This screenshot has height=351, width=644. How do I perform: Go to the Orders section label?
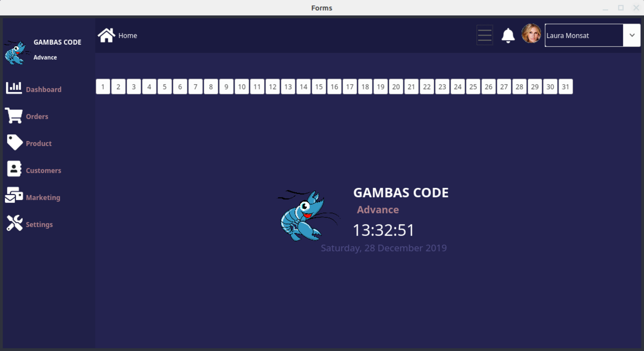(x=37, y=116)
